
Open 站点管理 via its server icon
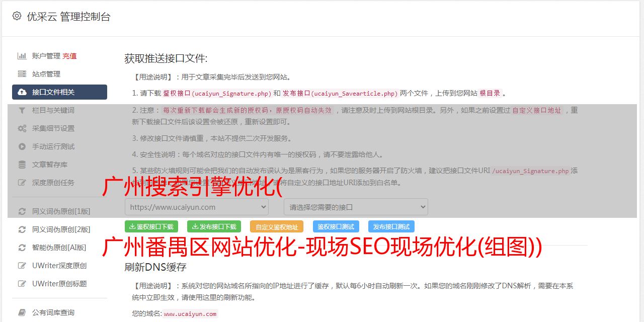22,74
